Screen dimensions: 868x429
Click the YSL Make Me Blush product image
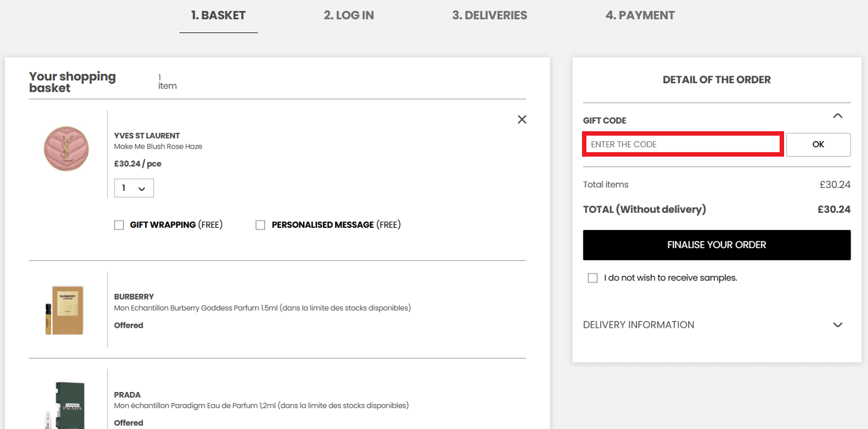pos(67,149)
